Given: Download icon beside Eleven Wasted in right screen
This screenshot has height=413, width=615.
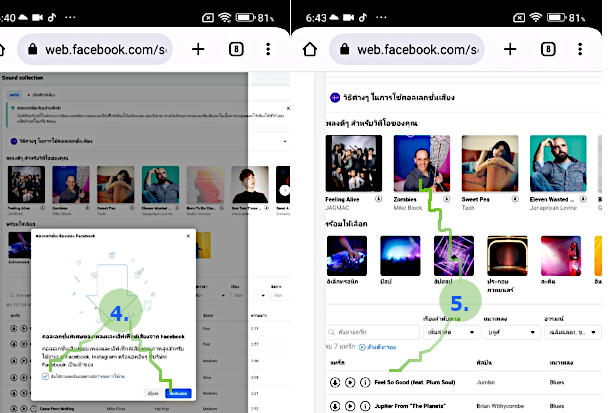Looking at the screenshot, I should pos(583,199).
